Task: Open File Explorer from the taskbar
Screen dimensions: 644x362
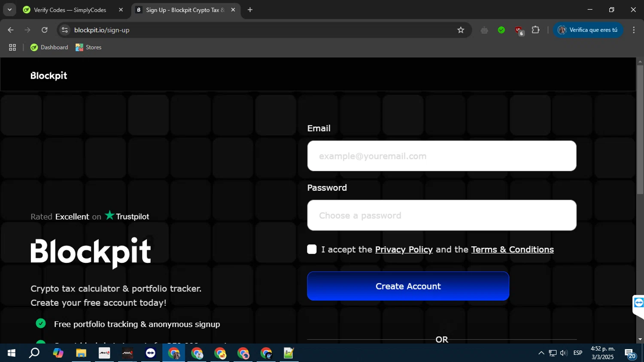Action: pyautogui.click(x=81, y=353)
